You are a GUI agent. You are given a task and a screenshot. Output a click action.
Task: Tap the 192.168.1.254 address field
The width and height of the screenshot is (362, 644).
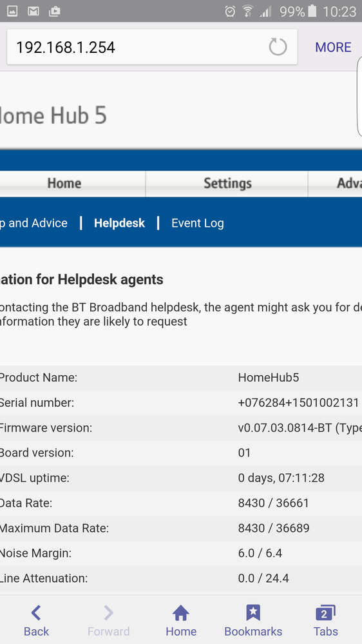(x=152, y=47)
